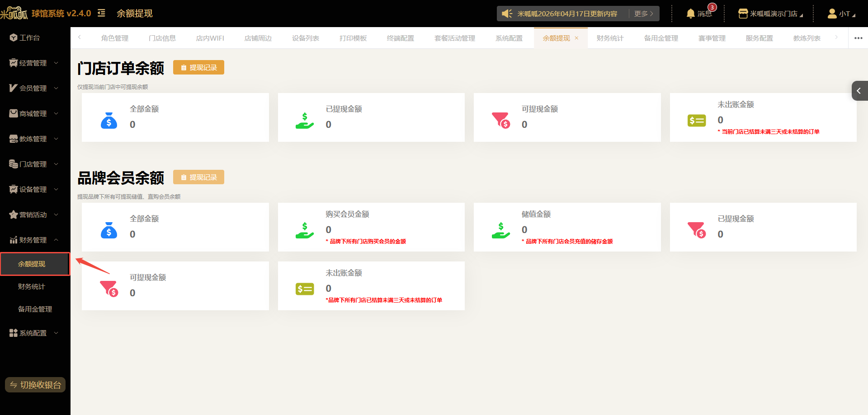The height and width of the screenshot is (415, 868).
Task: Click the store icon next to 米呱呱演示门店
Action: point(743,14)
